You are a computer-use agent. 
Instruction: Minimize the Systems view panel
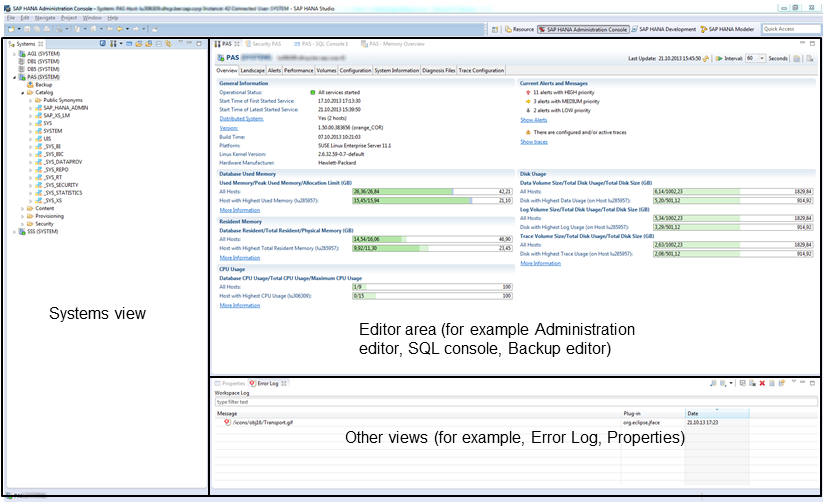tap(190, 44)
